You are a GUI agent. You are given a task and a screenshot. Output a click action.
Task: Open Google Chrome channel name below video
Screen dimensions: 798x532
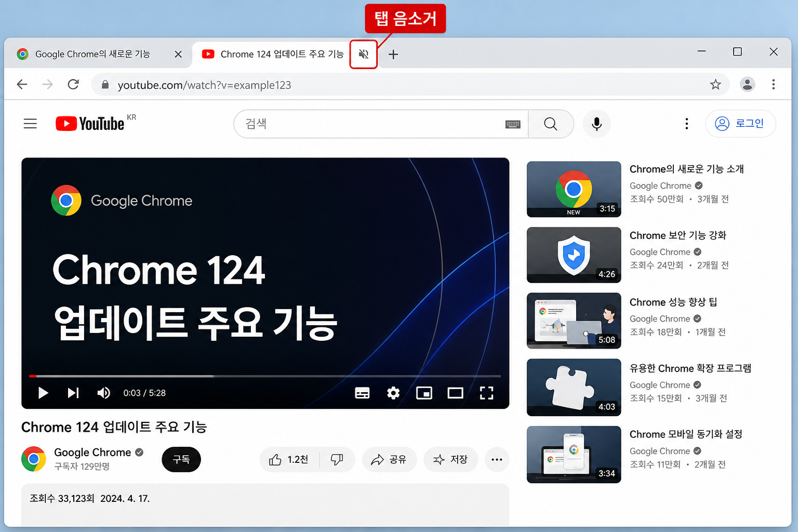click(x=92, y=453)
